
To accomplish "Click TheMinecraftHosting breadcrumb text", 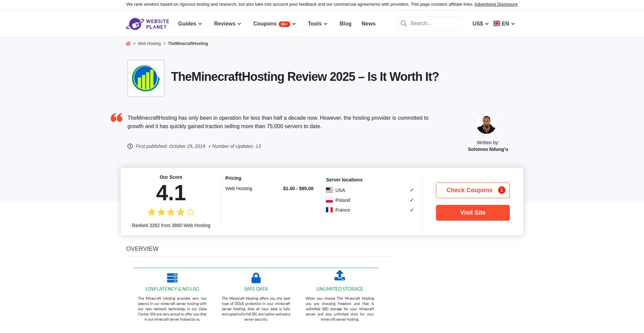I will [x=188, y=44].
